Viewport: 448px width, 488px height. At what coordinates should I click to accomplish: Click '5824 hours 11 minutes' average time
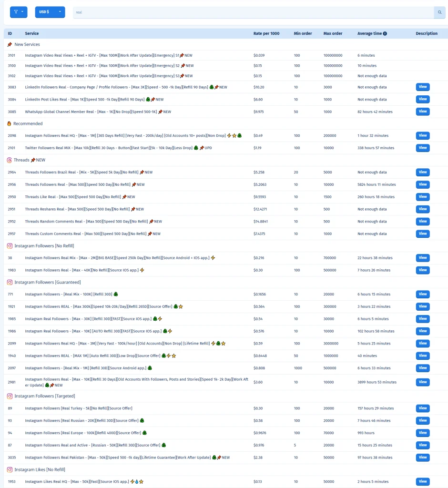[x=377, y=184]
